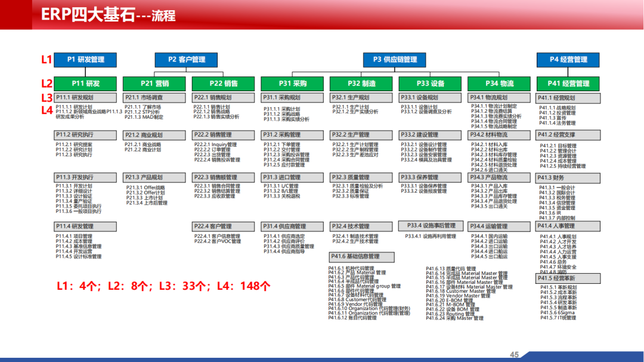The image size is (644, 362).
Task: Select the P34.4 运输管理 gray box
Action: coord(499,226)
